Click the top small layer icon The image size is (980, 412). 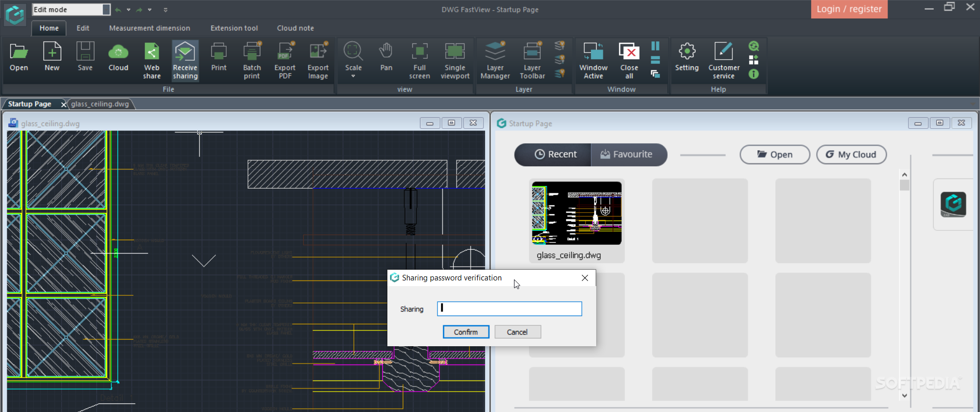(560, 46)
